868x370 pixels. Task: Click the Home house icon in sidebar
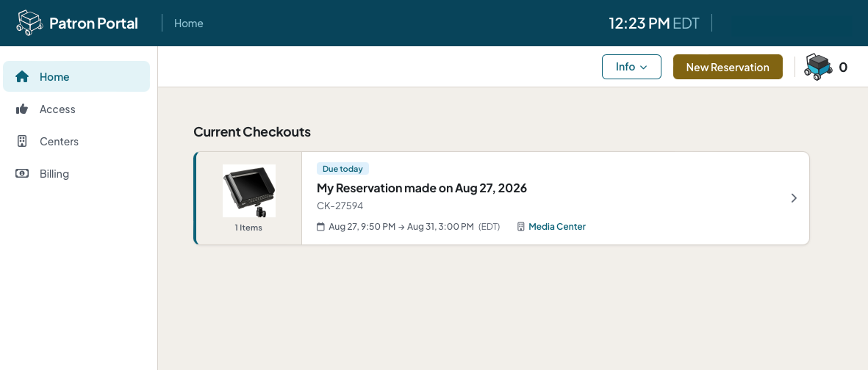22,77
